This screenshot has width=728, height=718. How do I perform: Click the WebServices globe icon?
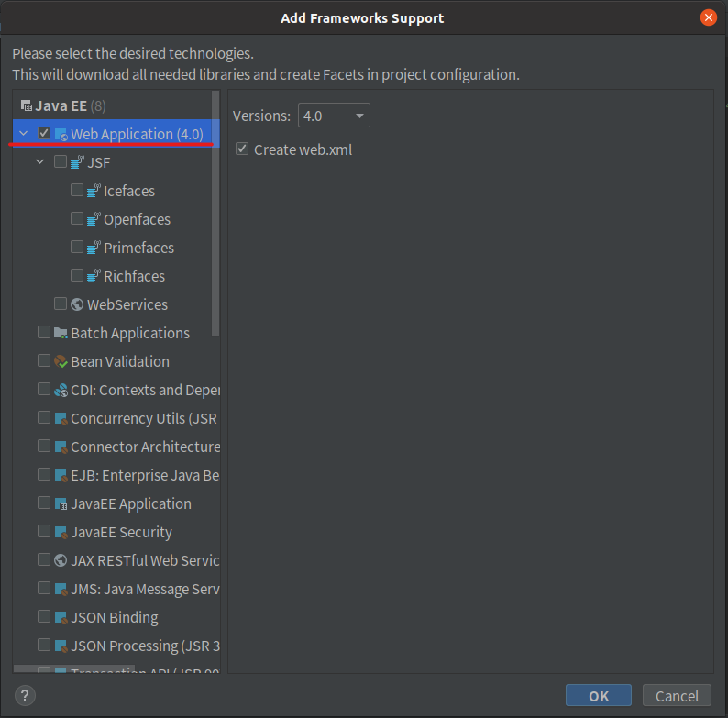pyautogui.click(x=77, y=304)
